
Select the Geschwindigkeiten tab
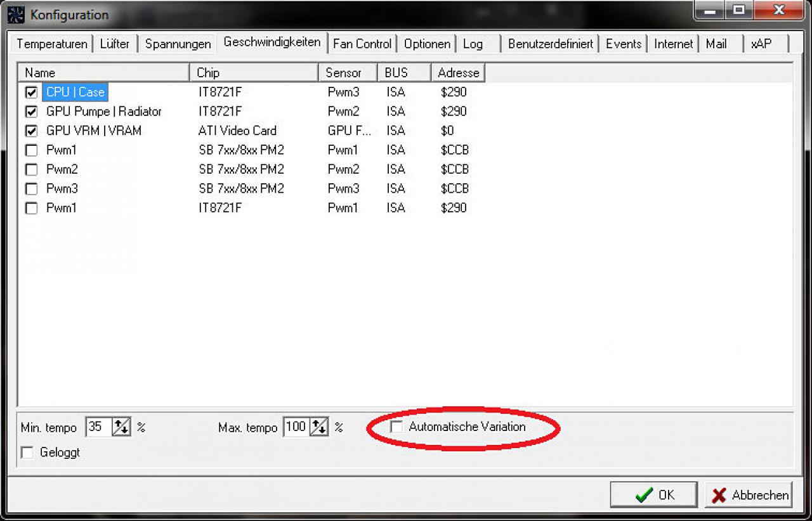click(272, 42)
